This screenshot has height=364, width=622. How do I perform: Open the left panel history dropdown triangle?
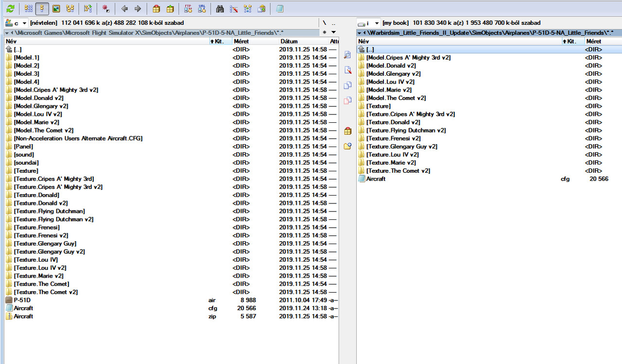[x=333, y=33]
